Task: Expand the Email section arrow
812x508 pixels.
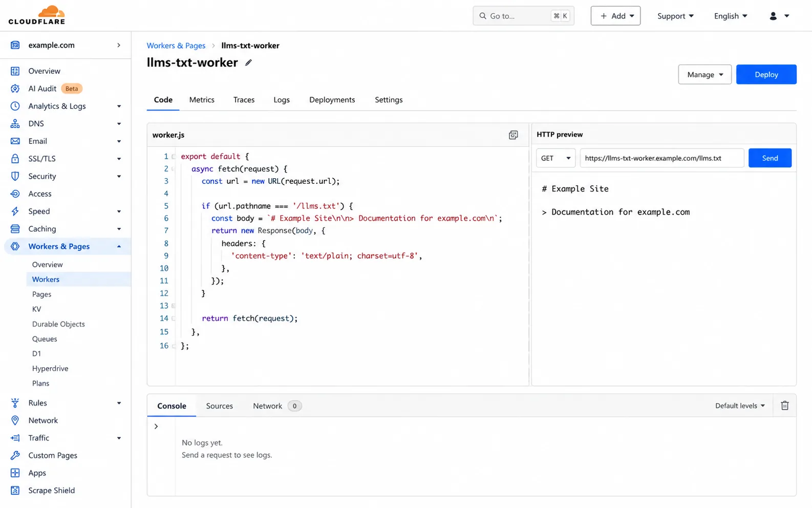Action: click(x=119, y=141)
